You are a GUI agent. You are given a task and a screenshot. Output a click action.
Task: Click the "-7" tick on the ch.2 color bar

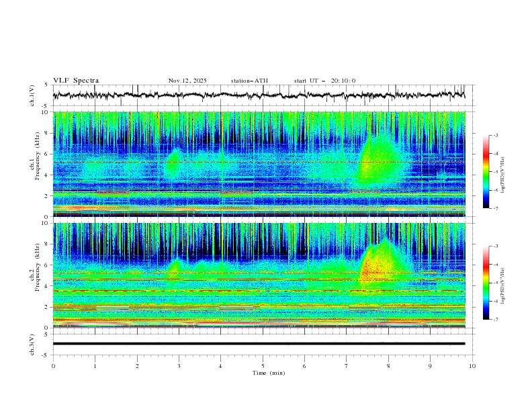coord(496,320)
